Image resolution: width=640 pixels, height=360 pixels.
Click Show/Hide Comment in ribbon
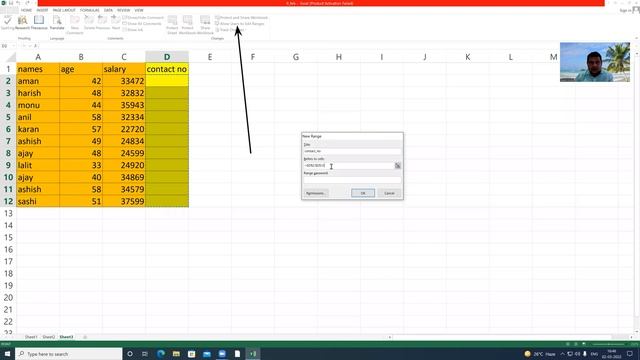pyautogui.click(x=143, y=18)
